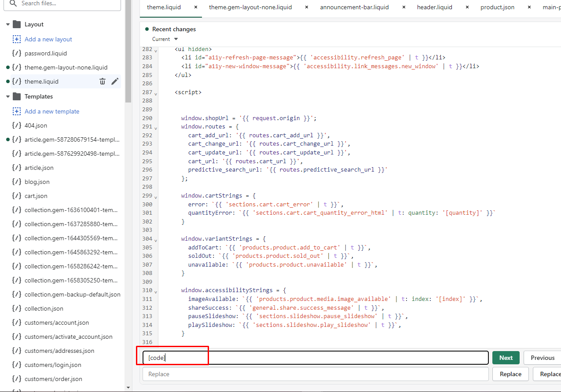Open article.gem-587629920498 template file
The height and width of the screenshot is (392, 561).
[72, 154]
